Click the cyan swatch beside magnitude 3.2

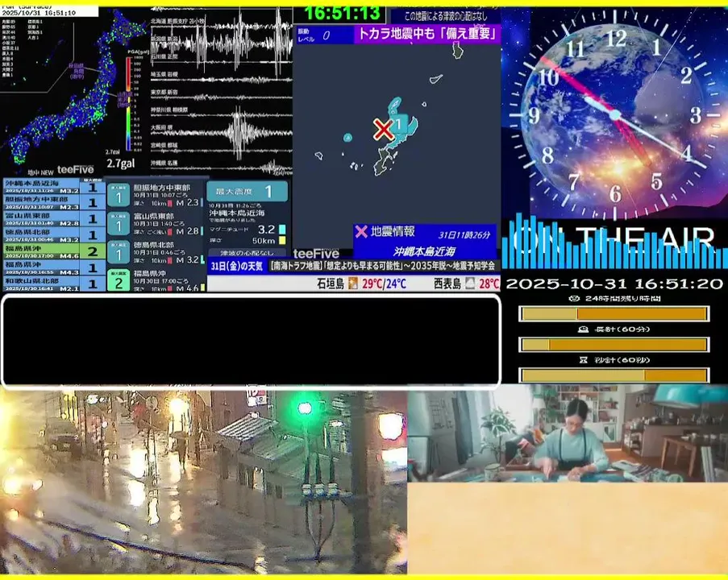282,230
